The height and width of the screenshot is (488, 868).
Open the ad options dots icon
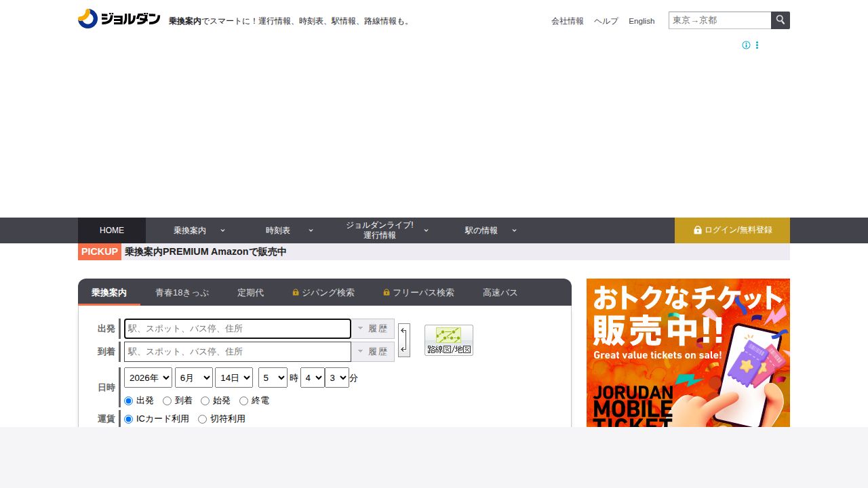coord(757,45)
